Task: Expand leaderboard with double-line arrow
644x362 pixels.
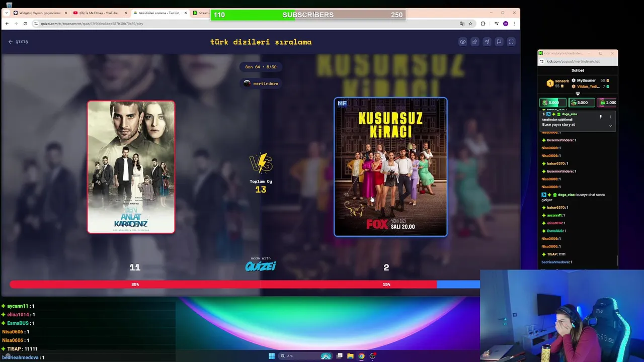Action: coord(578,94)
